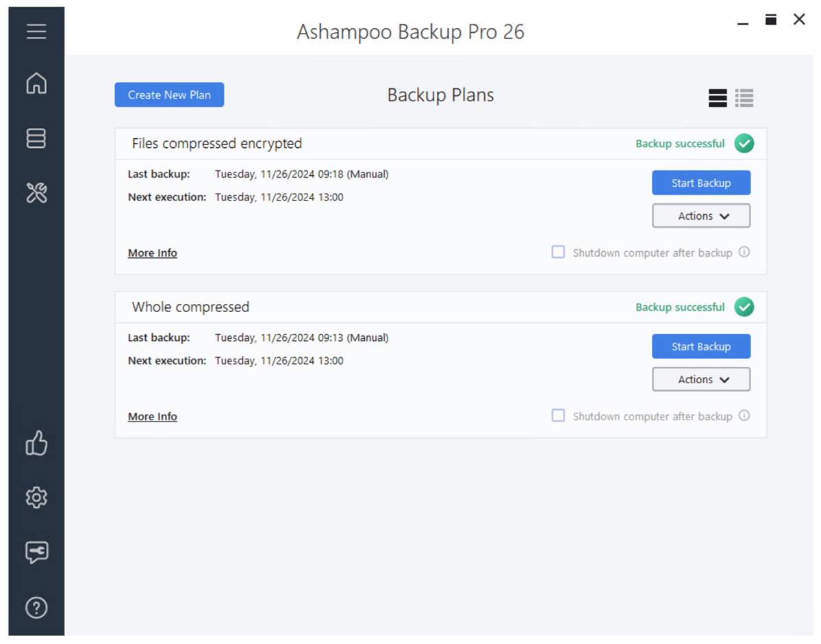Click the thumbs-up feedback icon
This screenshot has width=821, height=644.
(36, 443)
